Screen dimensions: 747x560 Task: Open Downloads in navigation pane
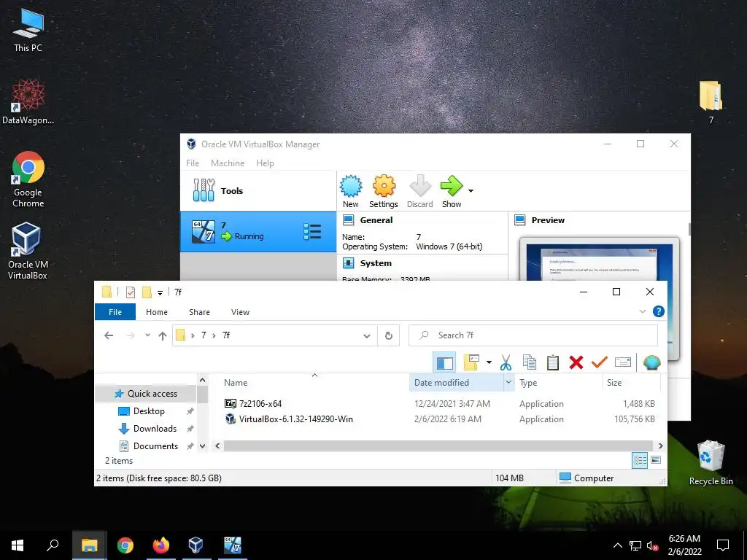pyautogui.click(x=155, y=429)
